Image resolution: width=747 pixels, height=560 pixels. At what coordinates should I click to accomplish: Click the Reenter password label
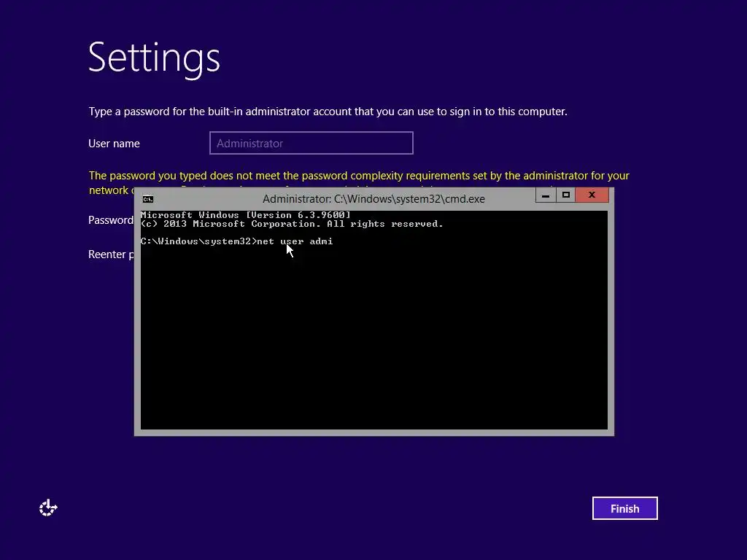pos(111,254)
